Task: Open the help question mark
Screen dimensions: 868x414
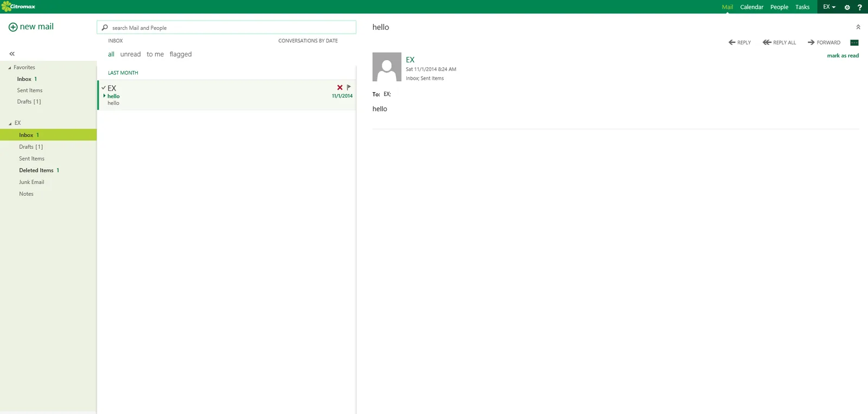Action: [859, 7]
